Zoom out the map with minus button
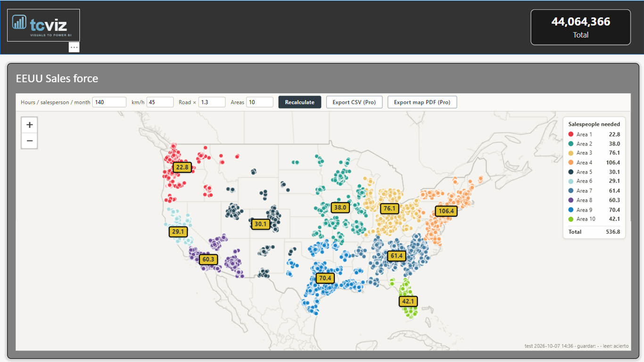Screen dimensions: 644x362 (x=29, y=140)
